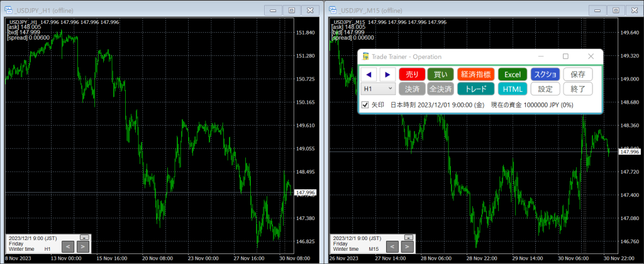Click the red 売り sell button
The height and width of the screenshot is (264, 644).
click(412, 75)
